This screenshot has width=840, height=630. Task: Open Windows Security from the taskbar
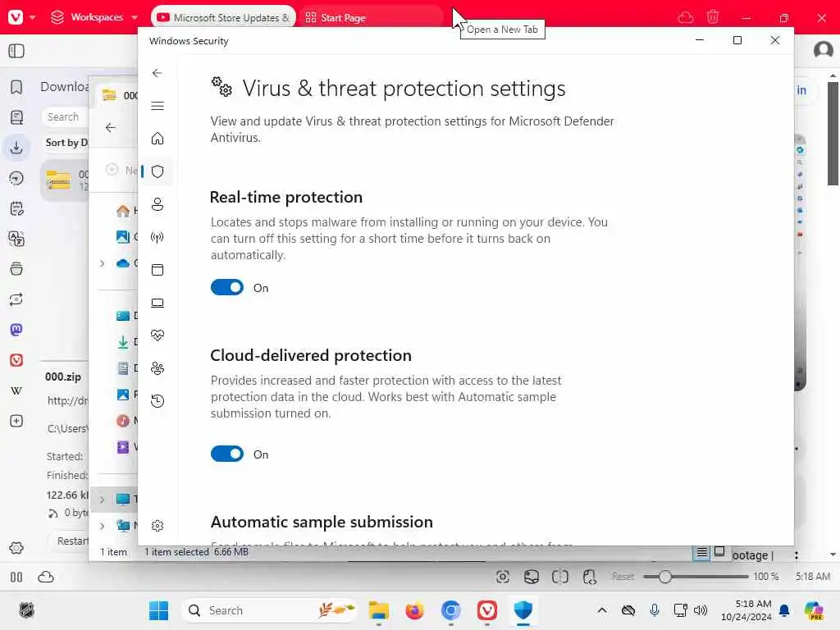[x=523, y=610]
